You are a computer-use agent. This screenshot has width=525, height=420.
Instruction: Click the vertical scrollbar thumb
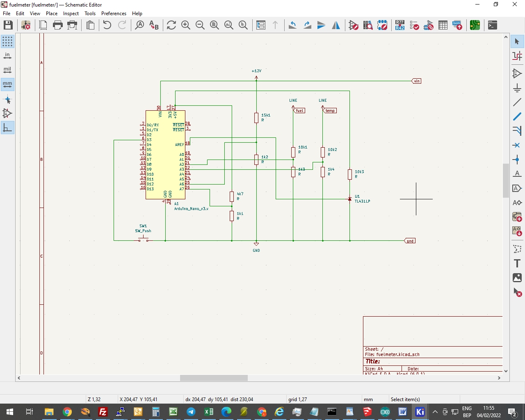[506, 180]
